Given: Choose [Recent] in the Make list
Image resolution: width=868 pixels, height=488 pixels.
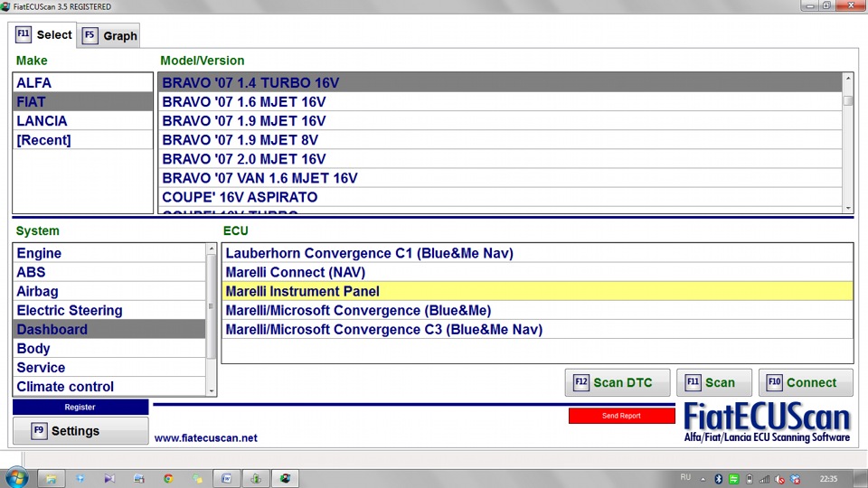Looking at the screenshot, I should click(82, 140).
